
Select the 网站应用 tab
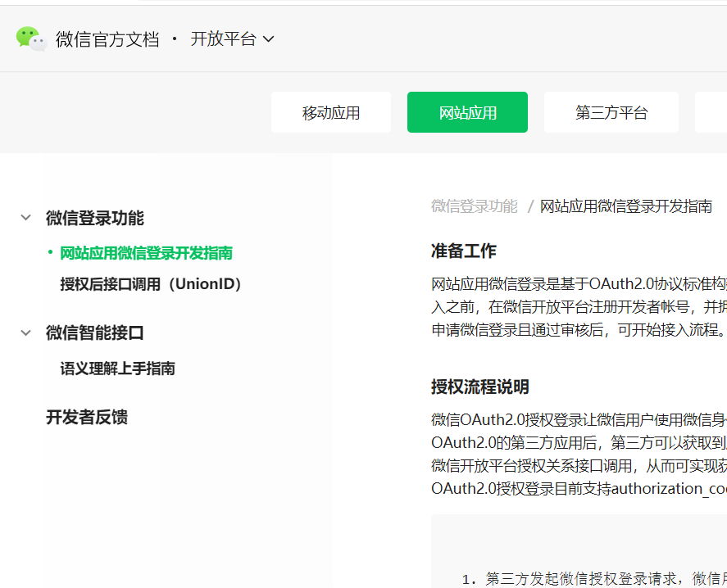click(x=467, y=112)
